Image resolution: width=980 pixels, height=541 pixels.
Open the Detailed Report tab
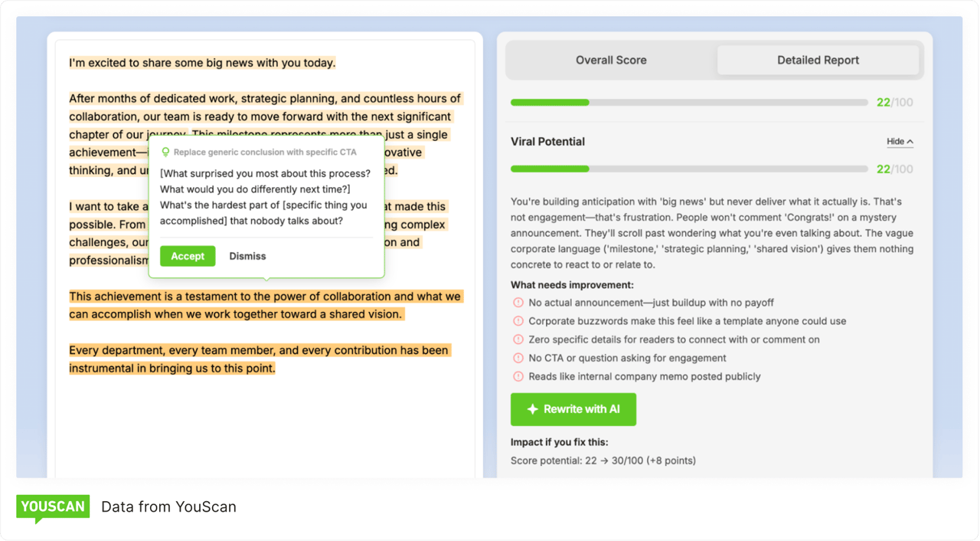[818, 60]
